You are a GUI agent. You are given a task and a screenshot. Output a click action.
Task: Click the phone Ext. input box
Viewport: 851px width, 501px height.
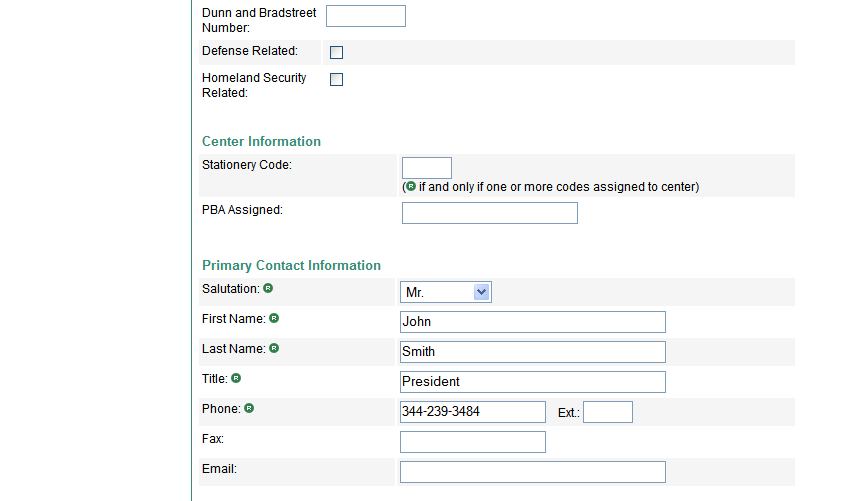[608, 412]
